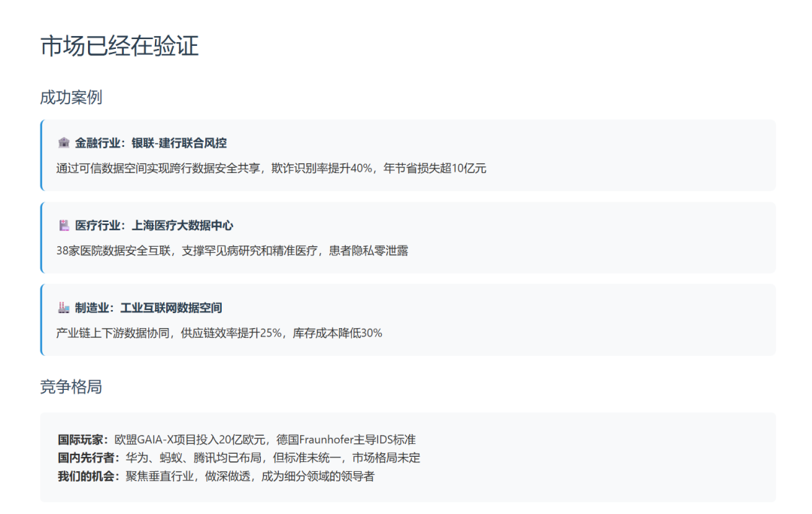Click the text 聚焦垂直行业，做深做透
Screen dimensions: 812x514
[188, 476]
